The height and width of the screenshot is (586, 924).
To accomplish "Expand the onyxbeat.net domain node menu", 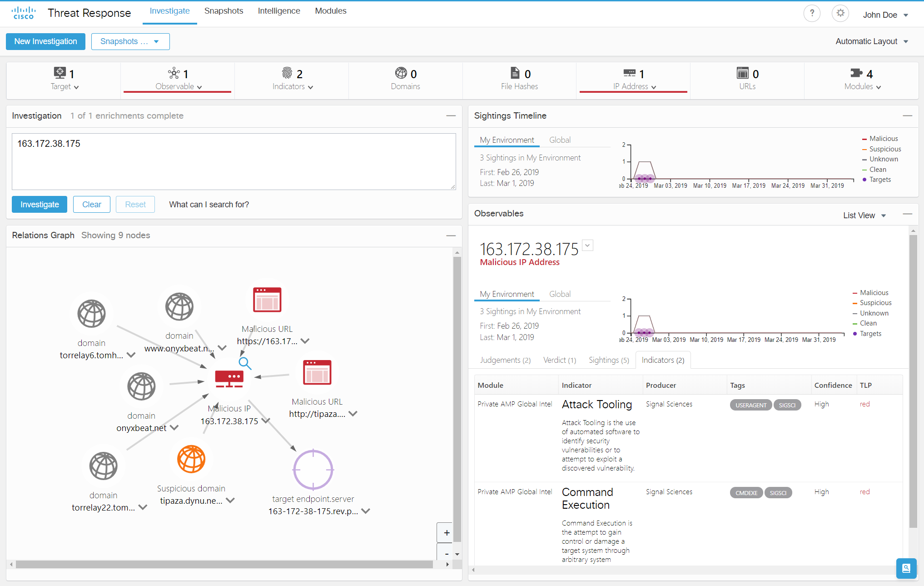I will (174, 428).
